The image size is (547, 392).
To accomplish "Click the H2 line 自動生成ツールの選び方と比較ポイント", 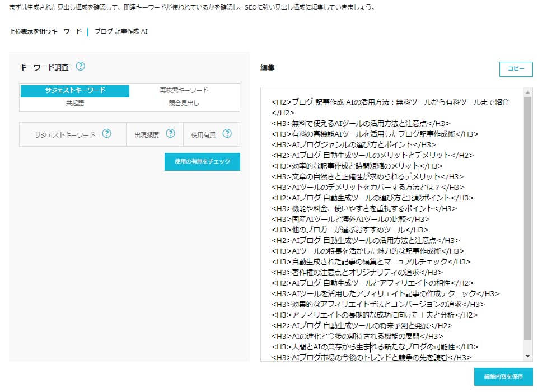I will click(x=372, y=198).
